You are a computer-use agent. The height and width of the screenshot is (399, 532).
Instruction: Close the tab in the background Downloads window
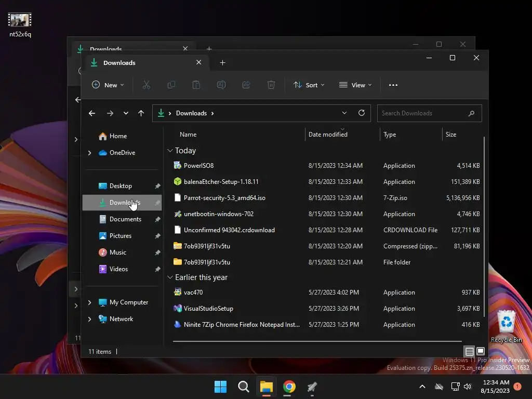[185, 48]
